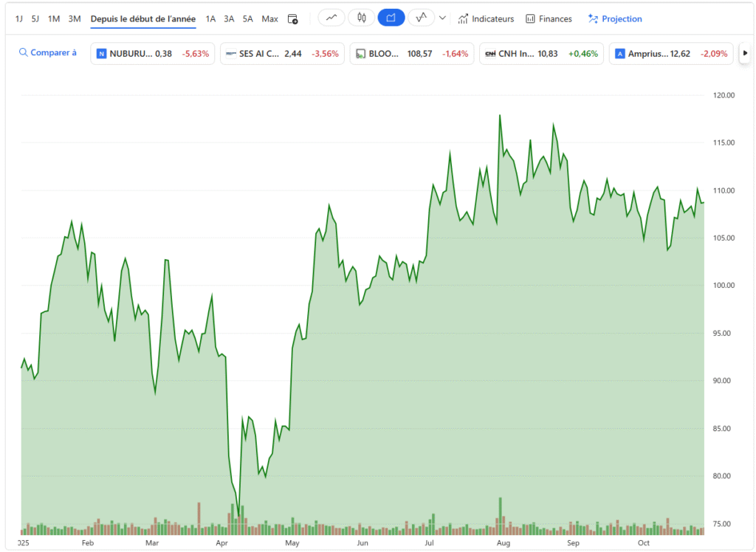Switch to the 5A time range

click(247, 18)
